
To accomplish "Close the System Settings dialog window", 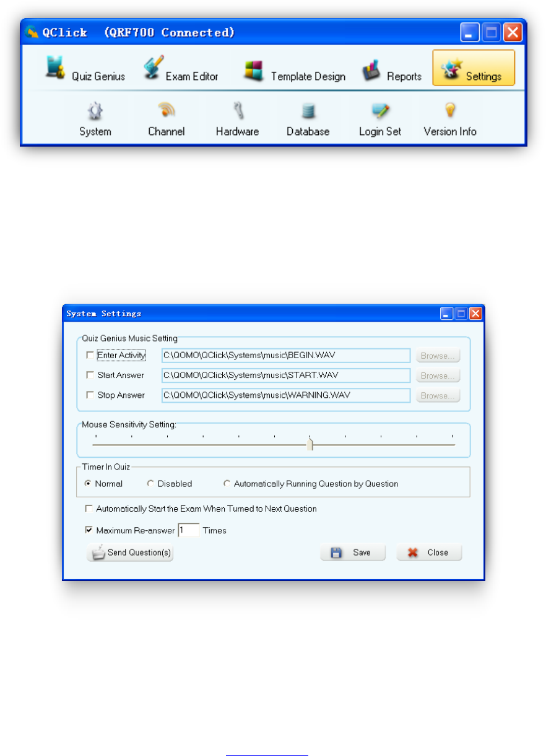I will (x=475, y=314).
